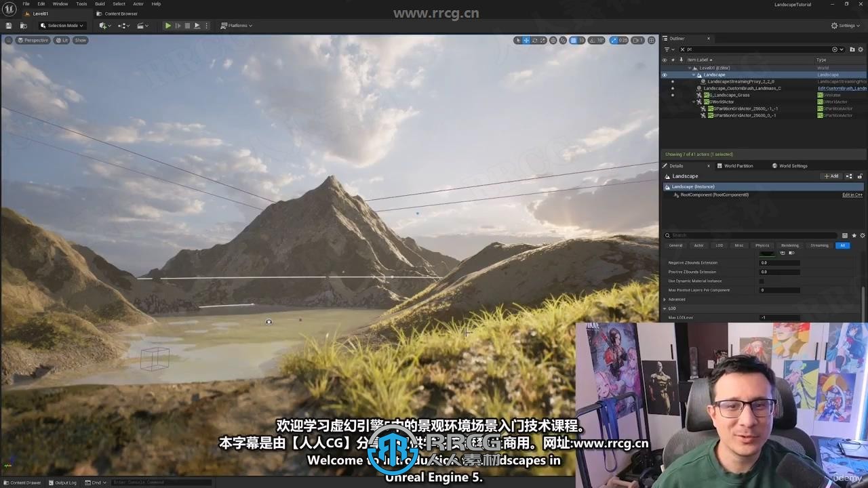
Task: Choose the viewport Select arrow tool
Action: [x=517, y=41]
